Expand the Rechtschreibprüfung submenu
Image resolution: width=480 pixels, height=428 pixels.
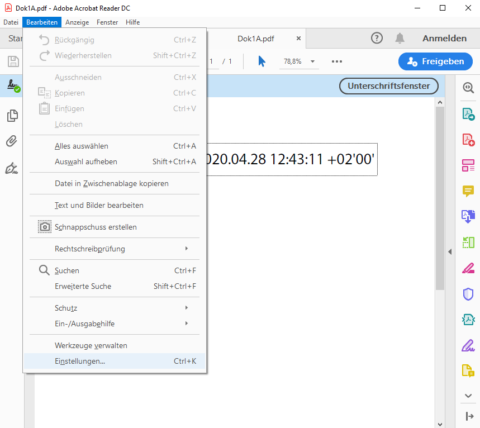[x=114, y=249]
